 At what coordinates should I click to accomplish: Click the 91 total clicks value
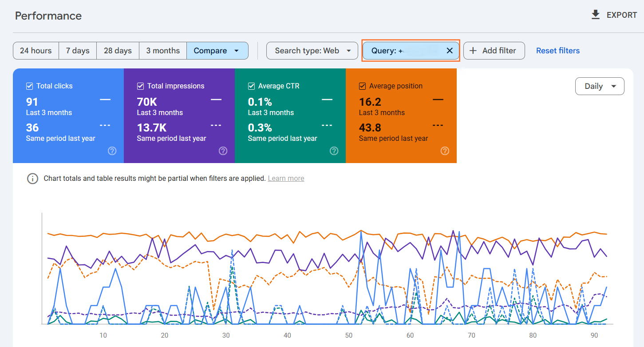coord(32,102)
